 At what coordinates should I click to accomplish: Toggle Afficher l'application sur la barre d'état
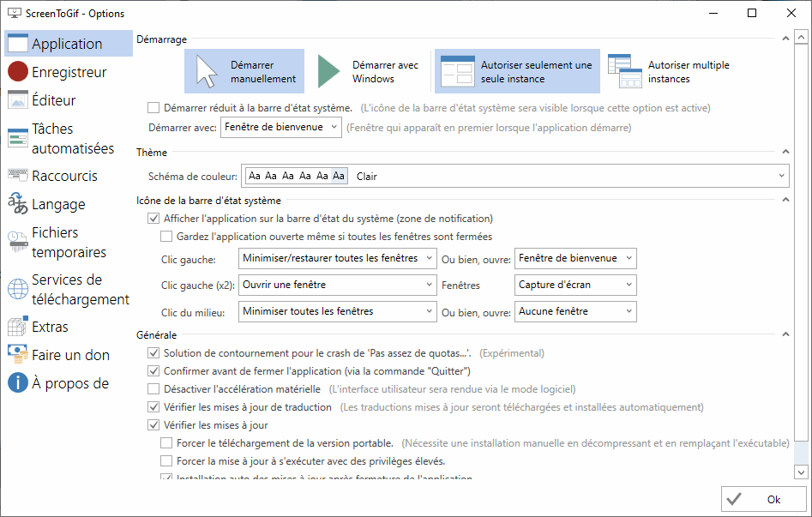tap(153, 219)
